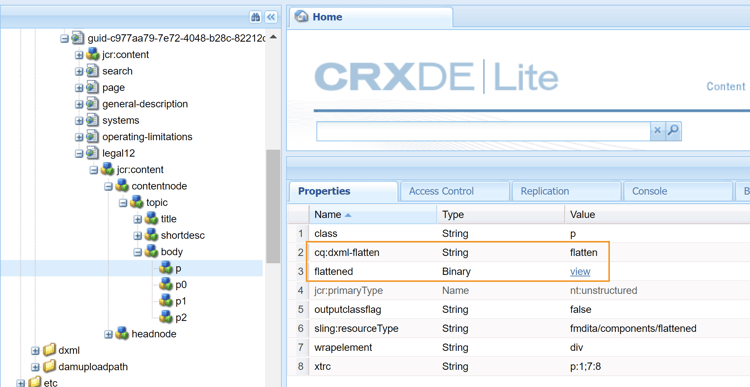The height and width of the screenshot is (387, 750).
Task: Expand the headnode tree node
Action: pyautogui.click(x=109, y=334)
